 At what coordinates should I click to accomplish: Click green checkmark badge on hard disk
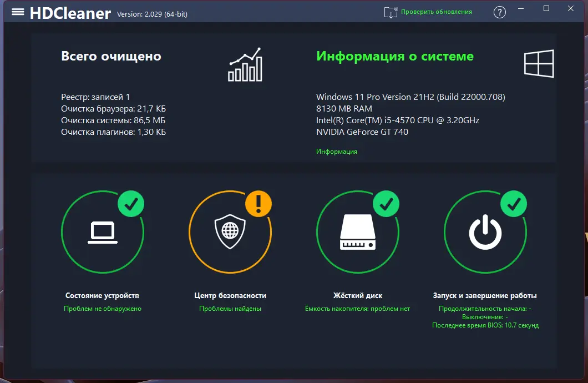click(x=386, y=204)
